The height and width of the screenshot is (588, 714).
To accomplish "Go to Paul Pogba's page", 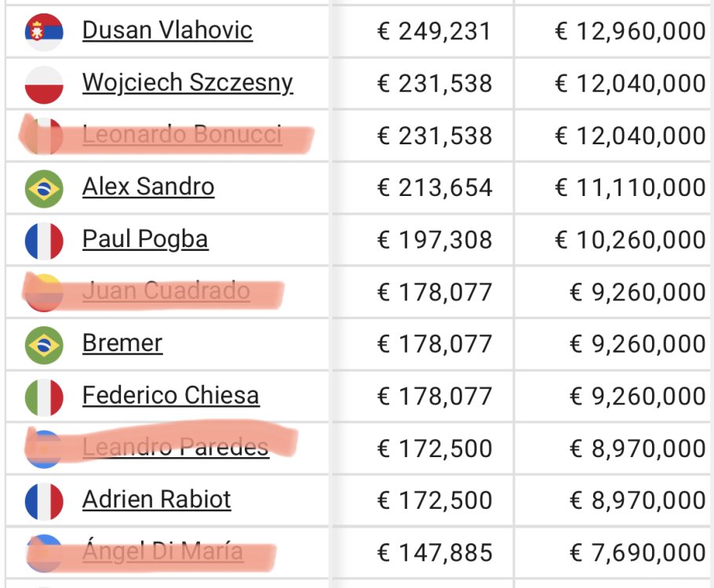I will click(145, 240).
